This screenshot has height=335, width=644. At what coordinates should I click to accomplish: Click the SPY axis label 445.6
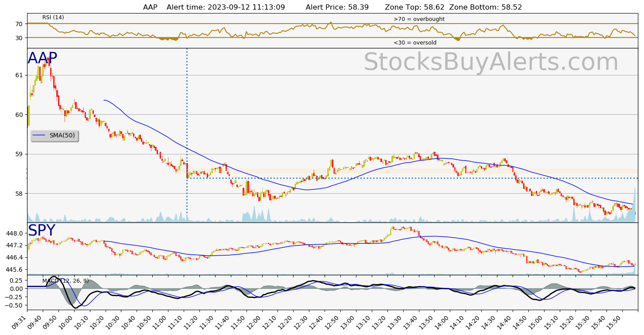pos(14,270)
